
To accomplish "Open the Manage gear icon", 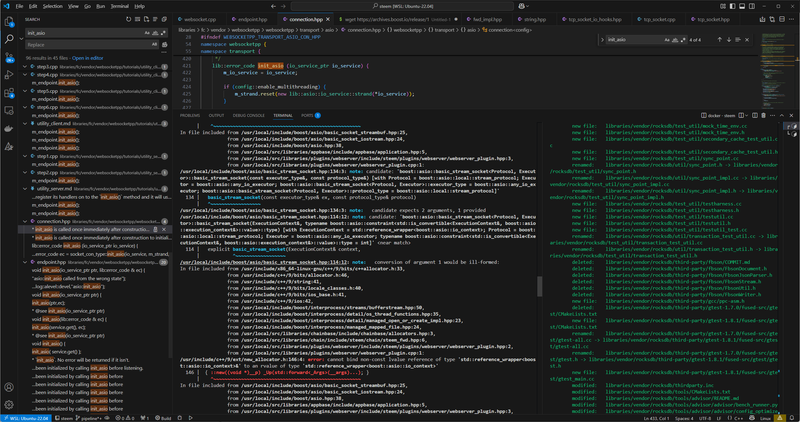I will (x=9, y=404).
